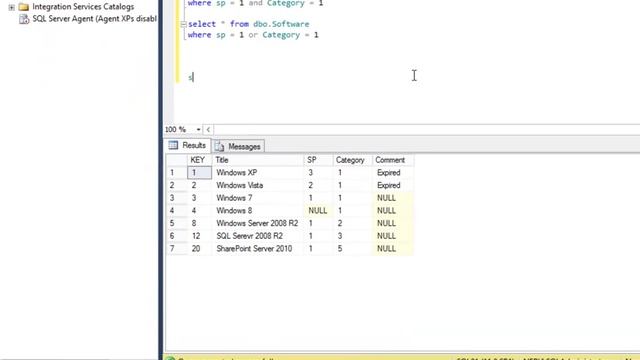
Task: Expand the Integration Services Catalogs node
Action: coord(11,7)
